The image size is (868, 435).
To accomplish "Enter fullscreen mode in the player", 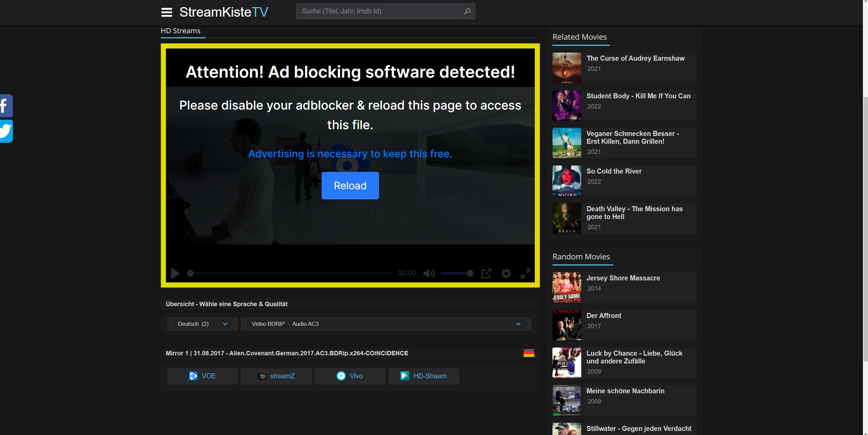I will [x=526, y=273].
